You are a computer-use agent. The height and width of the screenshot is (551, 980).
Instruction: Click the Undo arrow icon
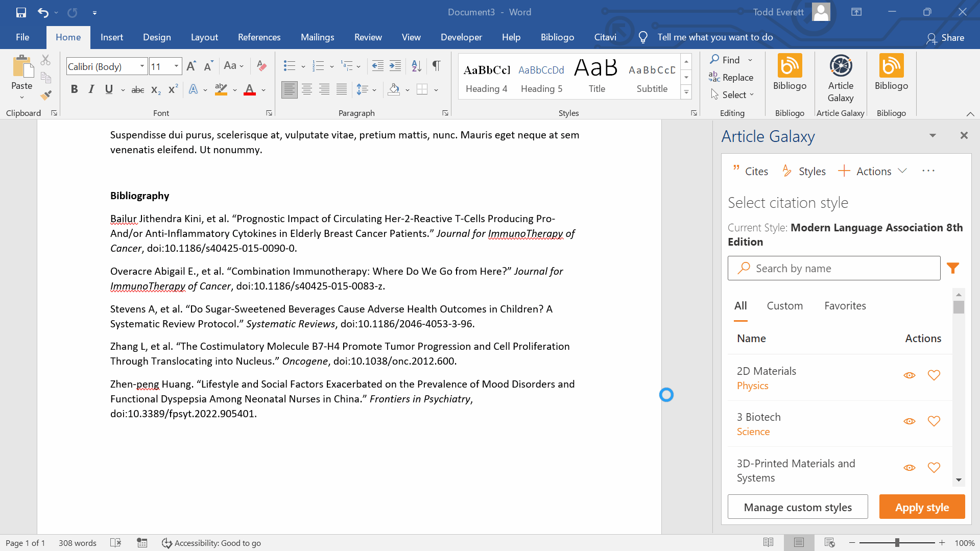43,12
